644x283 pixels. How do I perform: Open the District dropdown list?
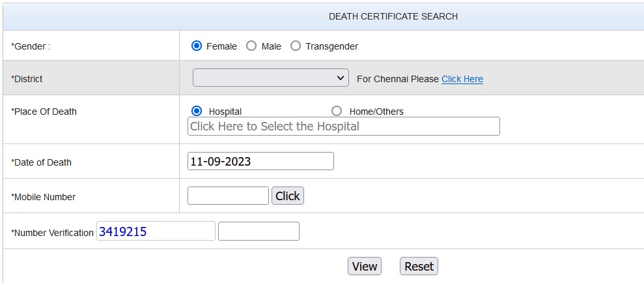[x=271, y=78]
